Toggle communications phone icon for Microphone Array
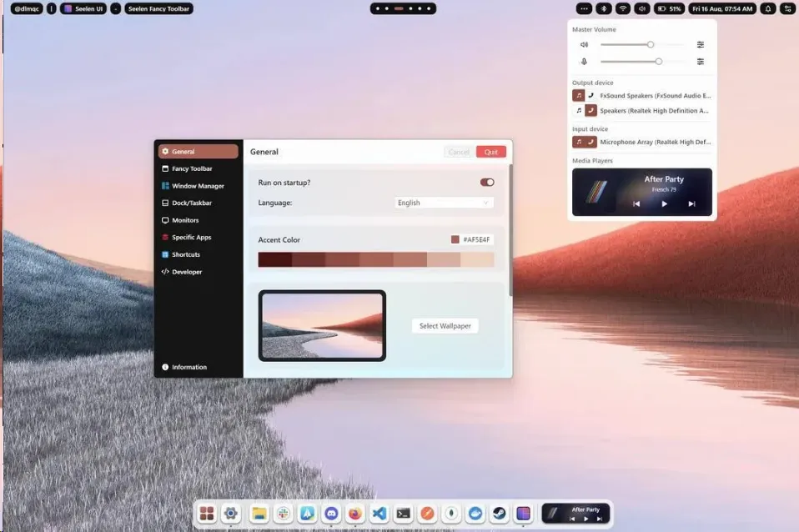This screenshot has height=532, width=799. pos(590,142)
